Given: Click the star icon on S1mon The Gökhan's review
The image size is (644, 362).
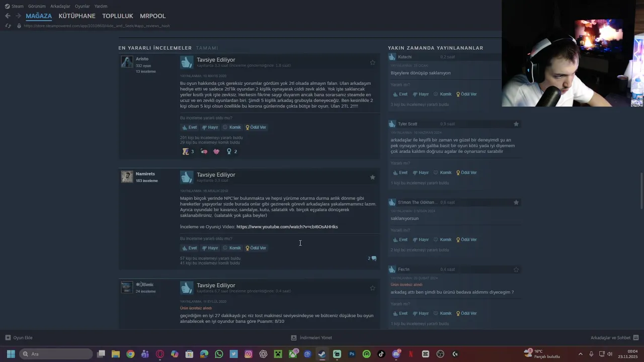Looking at the screenshot, I should (x=516, y=202).
